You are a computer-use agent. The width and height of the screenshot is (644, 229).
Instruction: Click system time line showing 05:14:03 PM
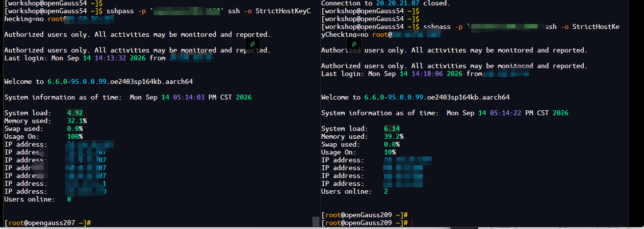128,97
